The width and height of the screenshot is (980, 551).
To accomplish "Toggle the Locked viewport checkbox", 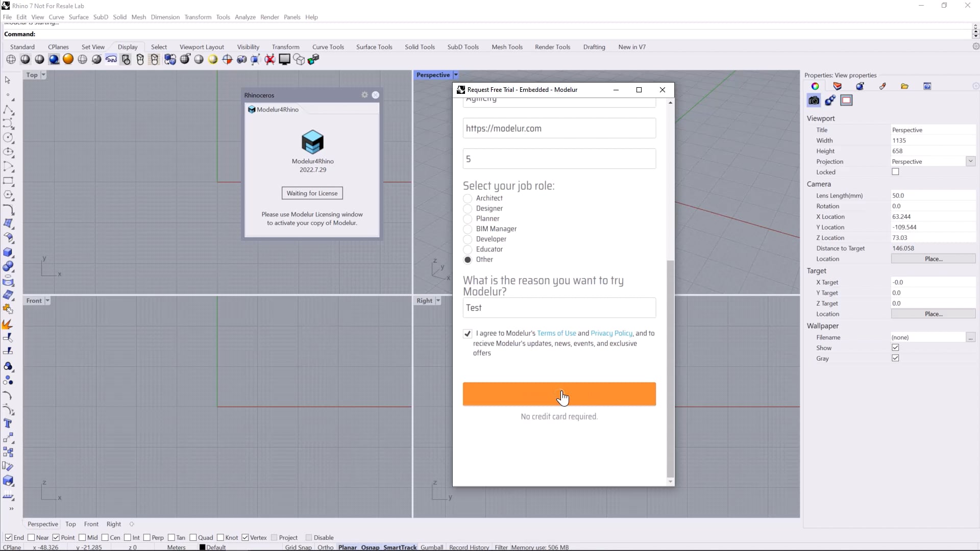I will tap(895, 172).
